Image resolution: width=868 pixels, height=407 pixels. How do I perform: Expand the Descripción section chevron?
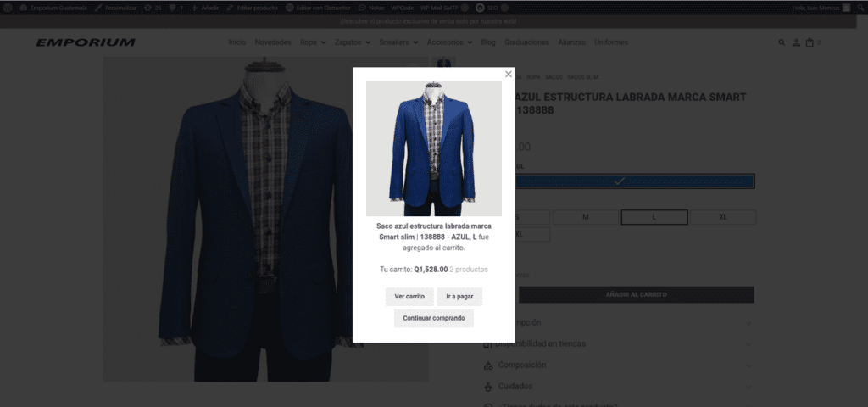[x=748, y=323]
